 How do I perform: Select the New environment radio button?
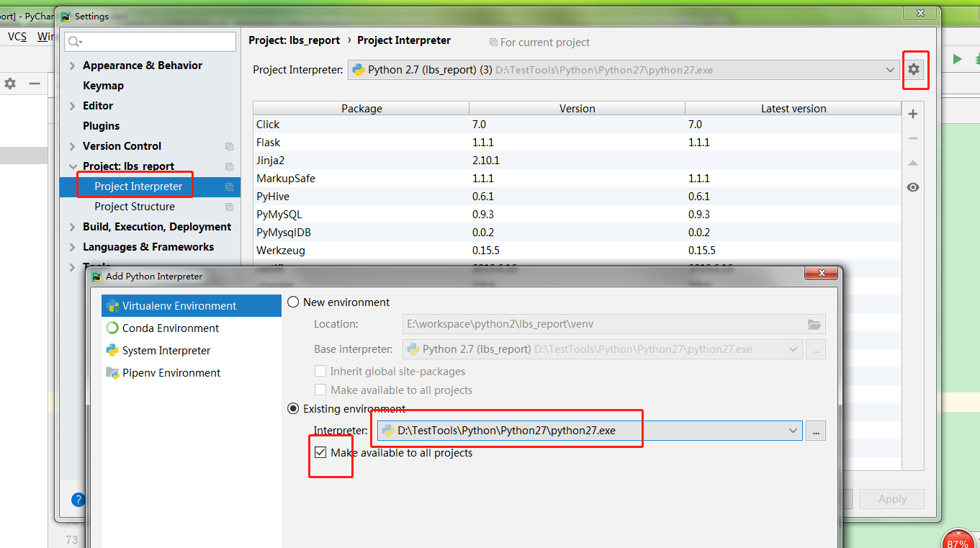click(x=293, y=302)
